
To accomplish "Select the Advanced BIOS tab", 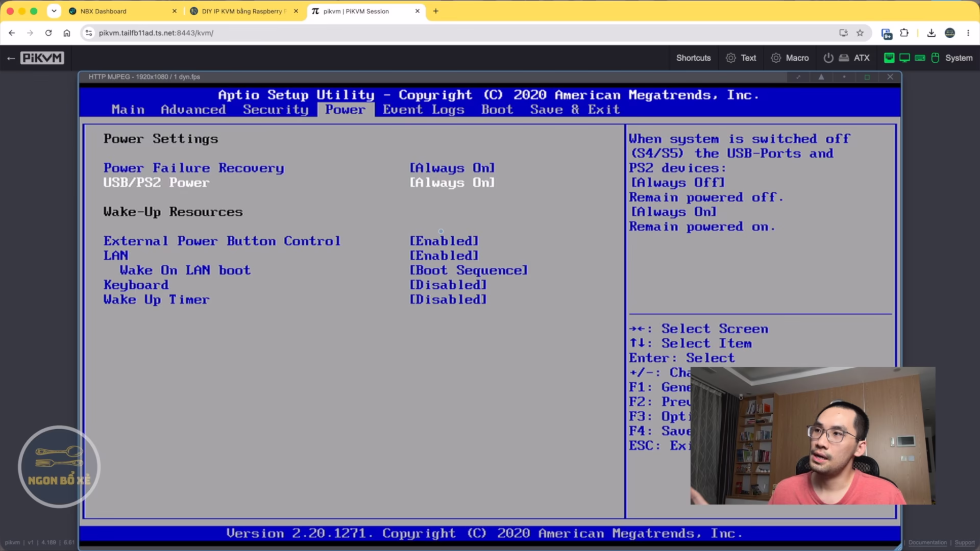I will (193, 110).
